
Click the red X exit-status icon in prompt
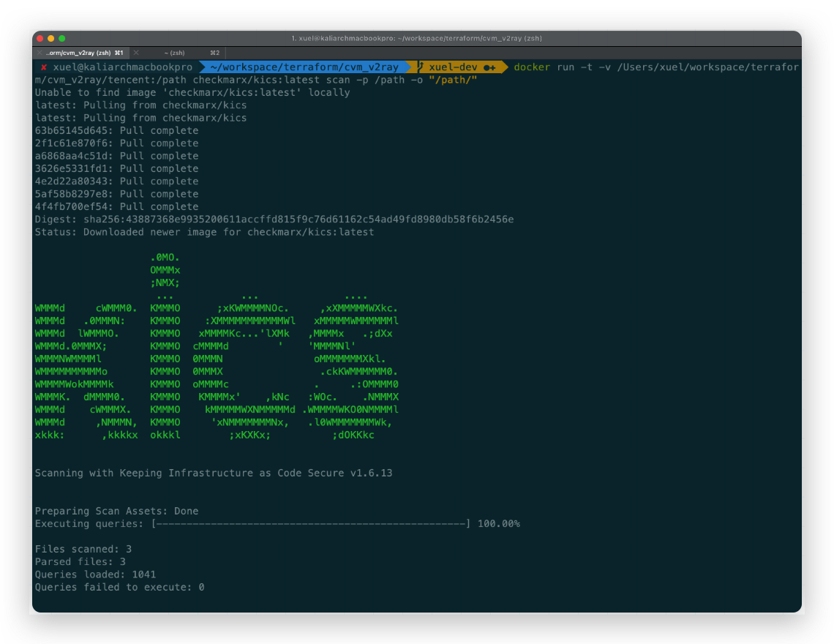click(x=44, y=67)
